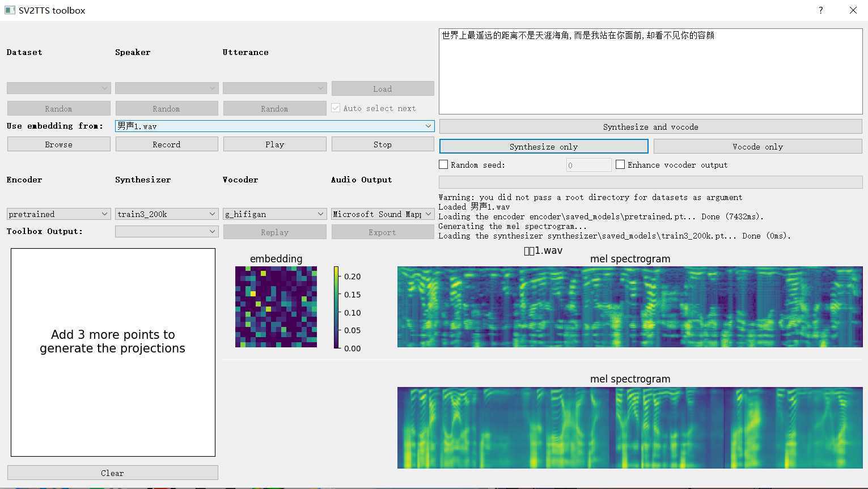Click the help question mark button

(x=820, y=10)
